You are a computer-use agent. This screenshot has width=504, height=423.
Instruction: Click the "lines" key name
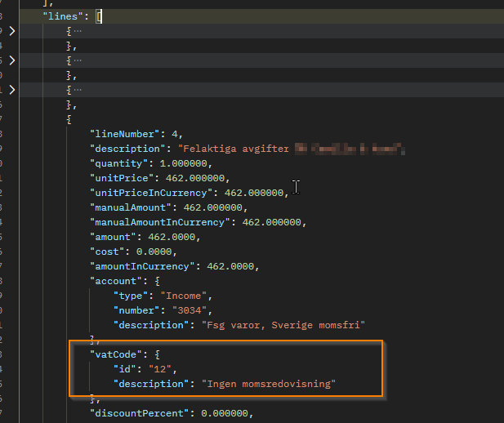(63, 16)
